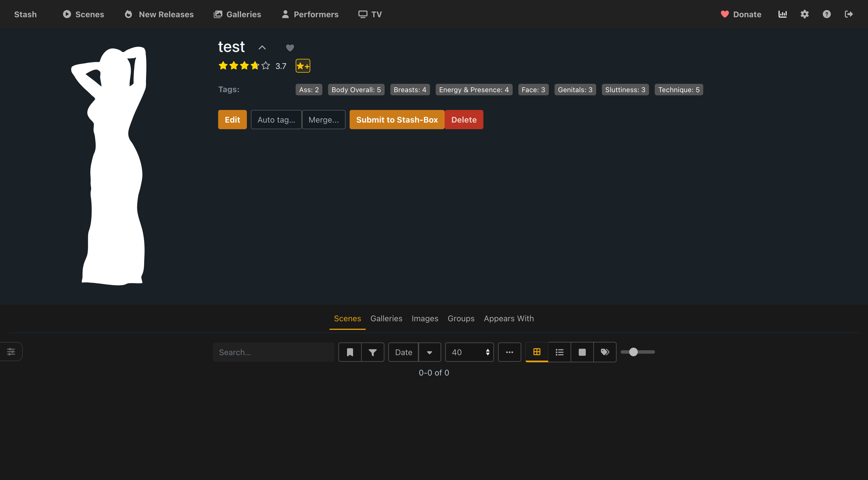
Task: Switch to wall display mode
Action: [x=582, y=352]
